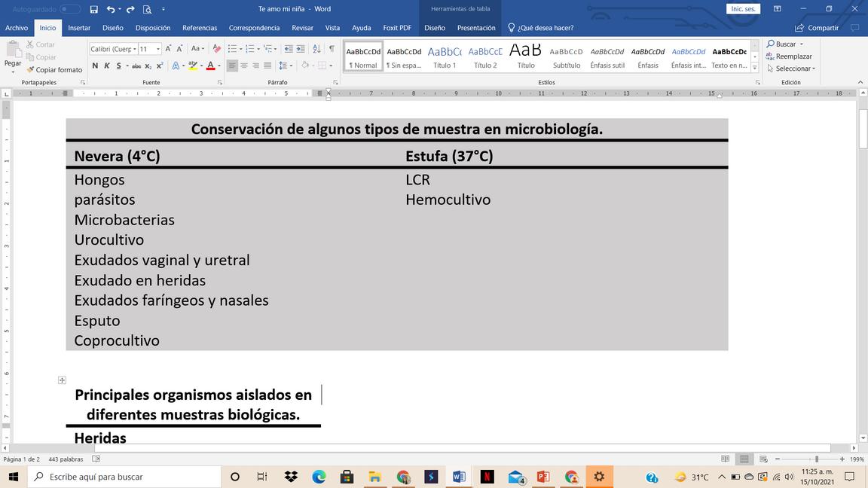Open the font color red swatch
This screenshot has width=868, height=488.
pyautogui.click(x=210, y=66)
